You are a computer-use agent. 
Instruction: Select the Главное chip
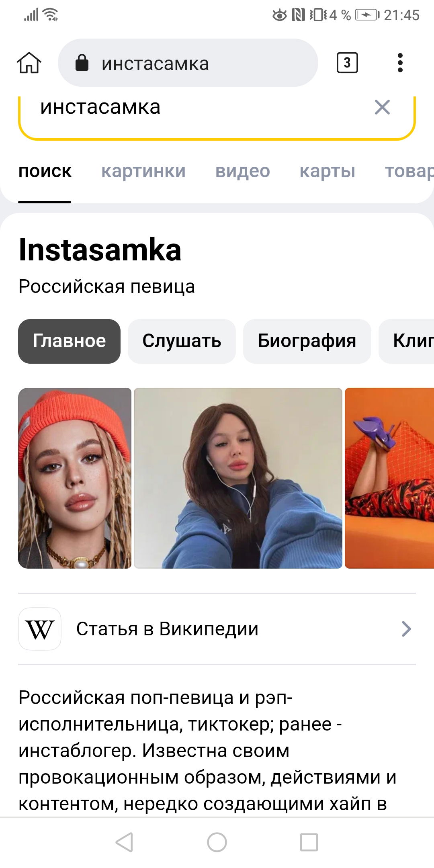click(x=69, y=341)
